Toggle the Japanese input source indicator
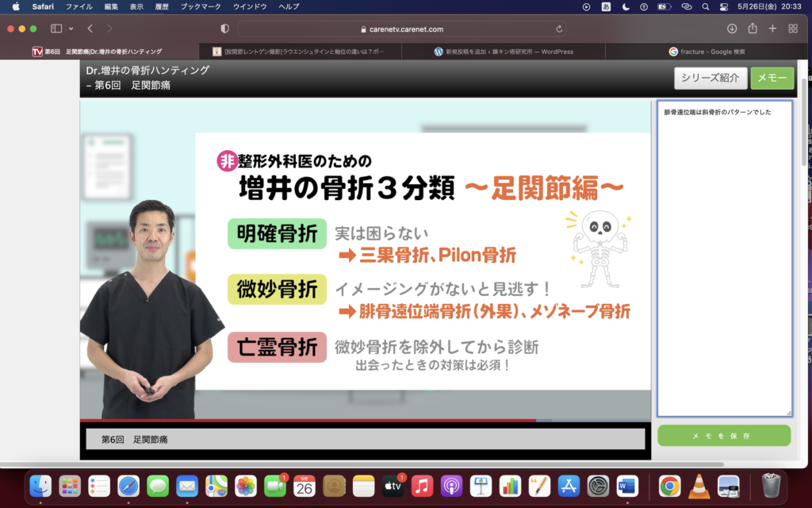This screenshot has height=508, width=812. coord(607,6)
